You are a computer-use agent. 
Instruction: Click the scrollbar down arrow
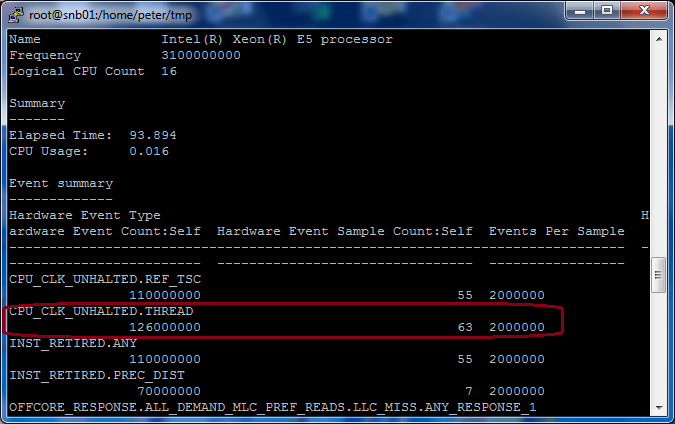tap(659, 407)
